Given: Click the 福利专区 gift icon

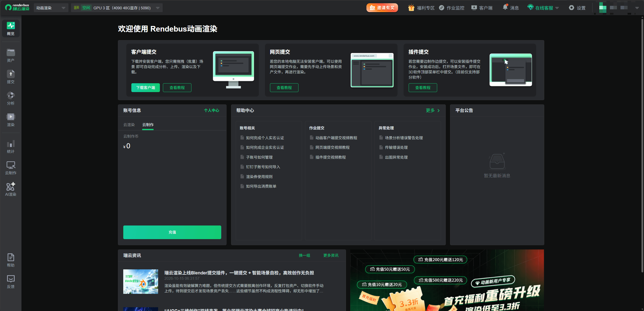Looking at the screenshot, I should click(x=411, y=8).
